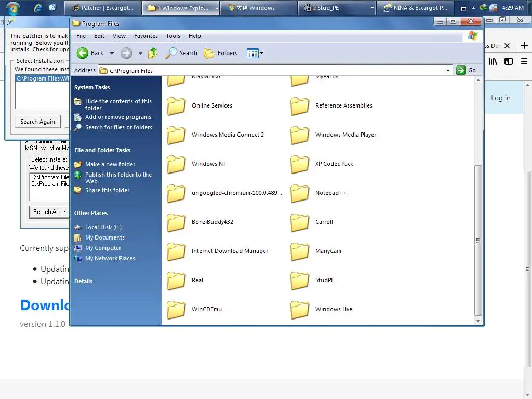Collapse the System Tasks panel header
Image resolution: width=532 pixels, height=399 pixels.
click(x=92, y=87)
